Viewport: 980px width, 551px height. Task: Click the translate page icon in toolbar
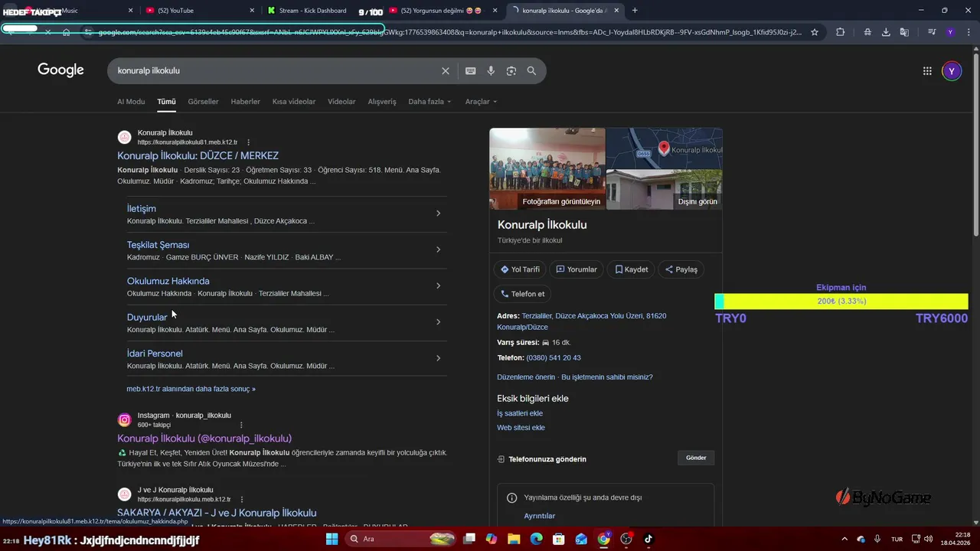click(x=904, y=32)
